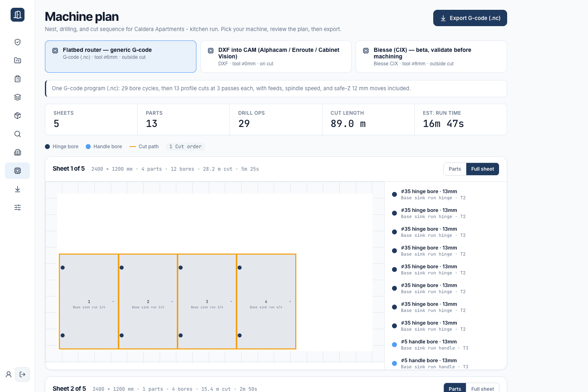The height and width of the screenshot is (392, 588).
Task: Open the magnifier search sidebar icon
Action: click(18, 134)
